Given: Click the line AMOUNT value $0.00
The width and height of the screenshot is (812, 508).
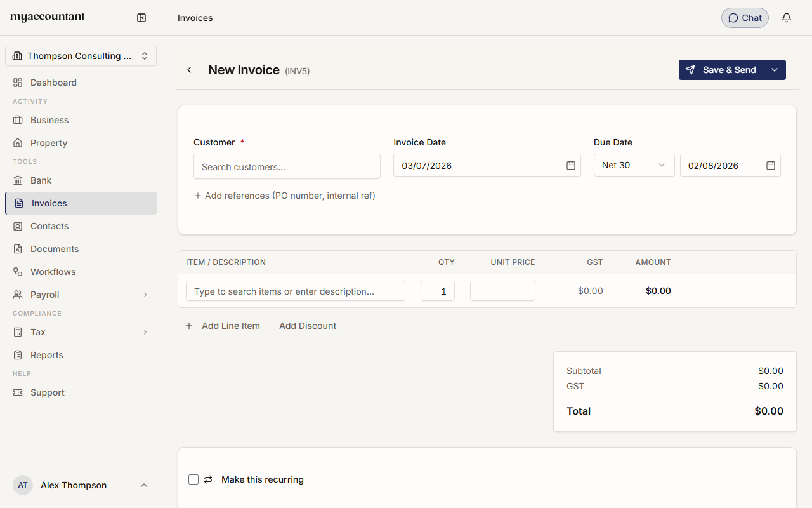Looking at the screenshot, I should tap(658, 291).
